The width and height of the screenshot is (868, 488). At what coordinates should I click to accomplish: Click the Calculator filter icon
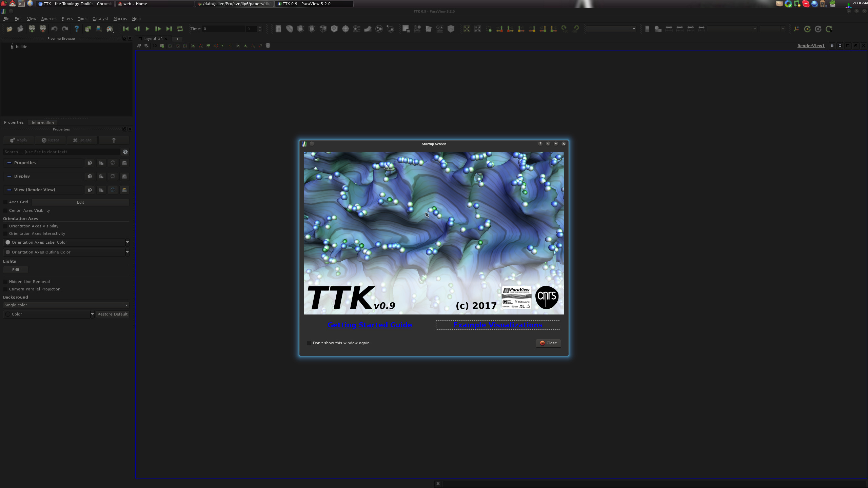click(278, 29)
